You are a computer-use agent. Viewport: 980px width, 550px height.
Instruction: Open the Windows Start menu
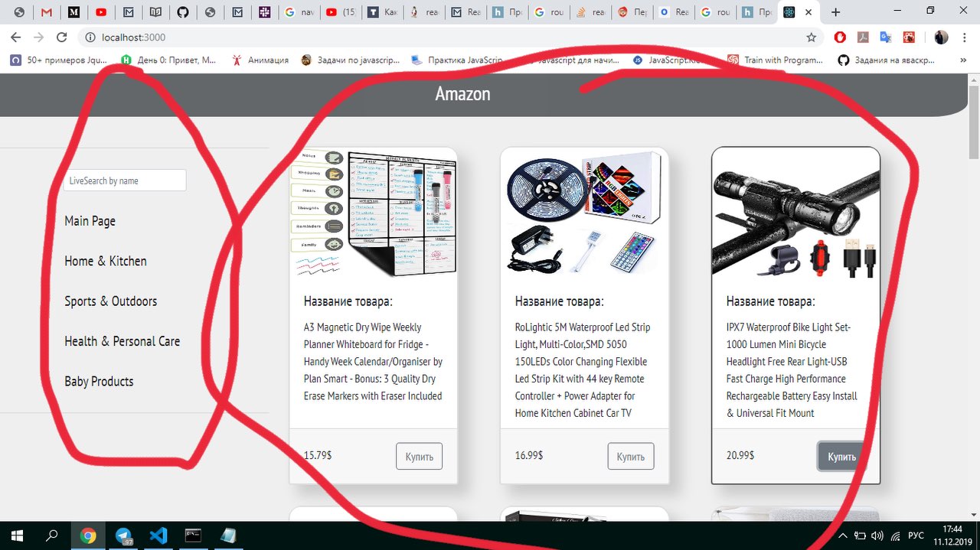point(17,535)
